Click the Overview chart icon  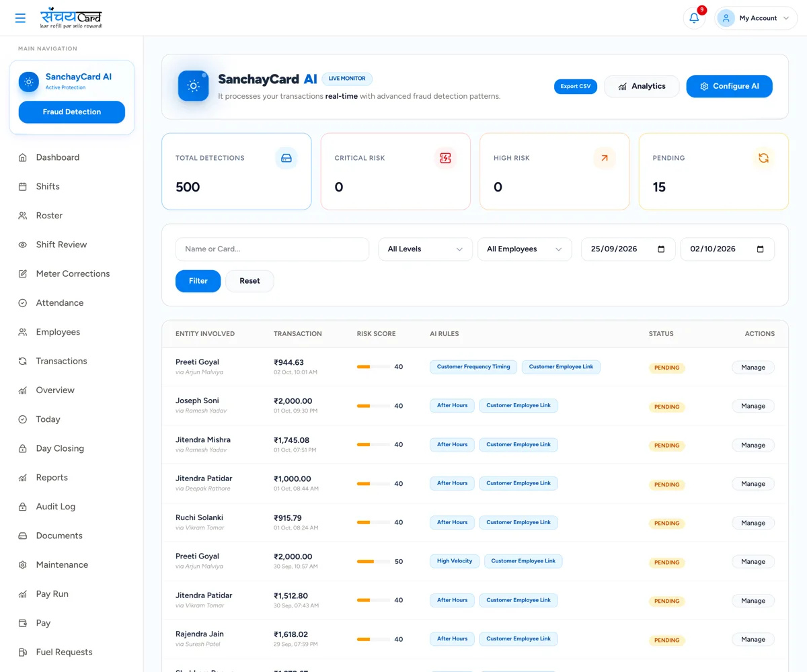tap(22, 390)
